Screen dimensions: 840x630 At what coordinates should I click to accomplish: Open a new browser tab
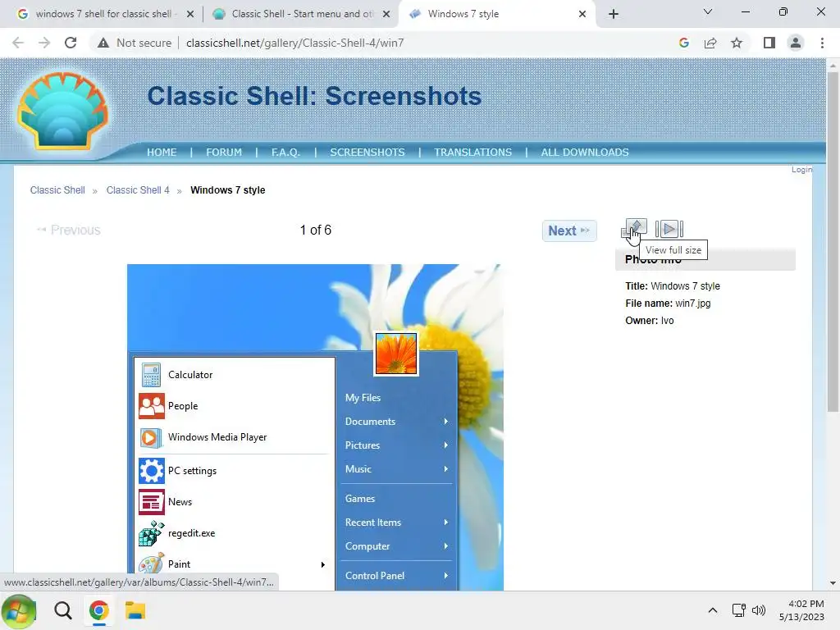(x=614, y=14)
